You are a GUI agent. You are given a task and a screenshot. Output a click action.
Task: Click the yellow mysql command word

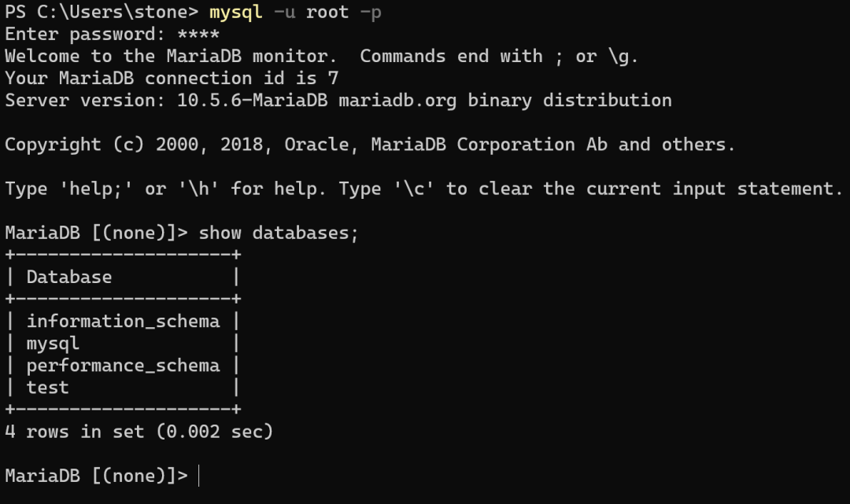point(235,13)
